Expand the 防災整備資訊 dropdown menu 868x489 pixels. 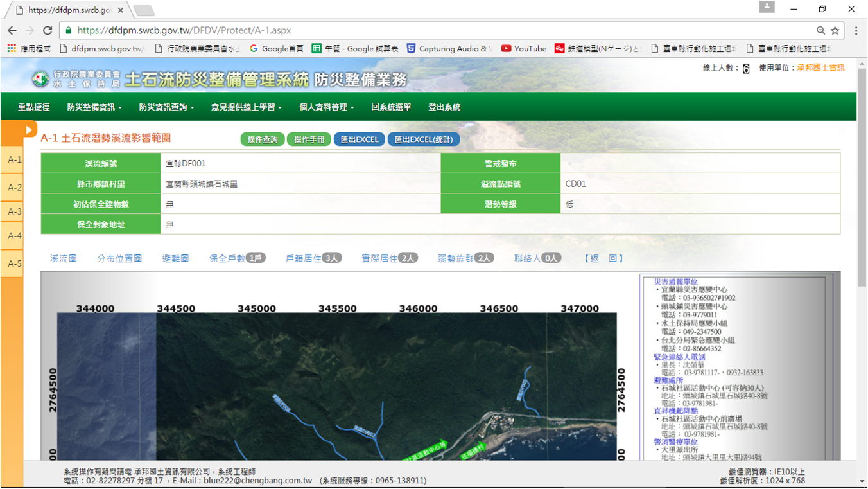click(x=94, y=107)
